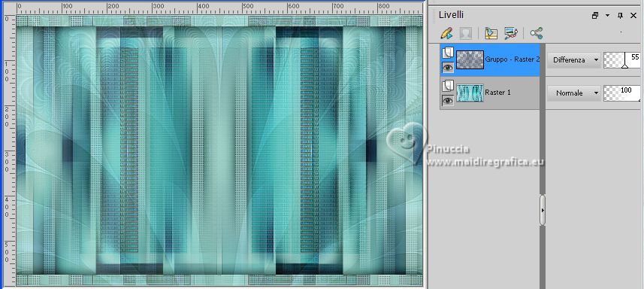
Task: Click the picture layer effects icon
Action: click(511, 33)
